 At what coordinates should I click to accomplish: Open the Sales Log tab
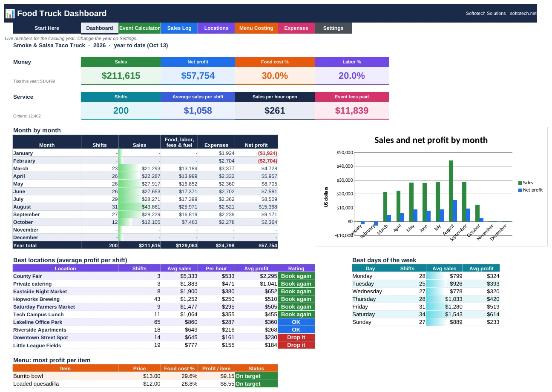(179, 28)
